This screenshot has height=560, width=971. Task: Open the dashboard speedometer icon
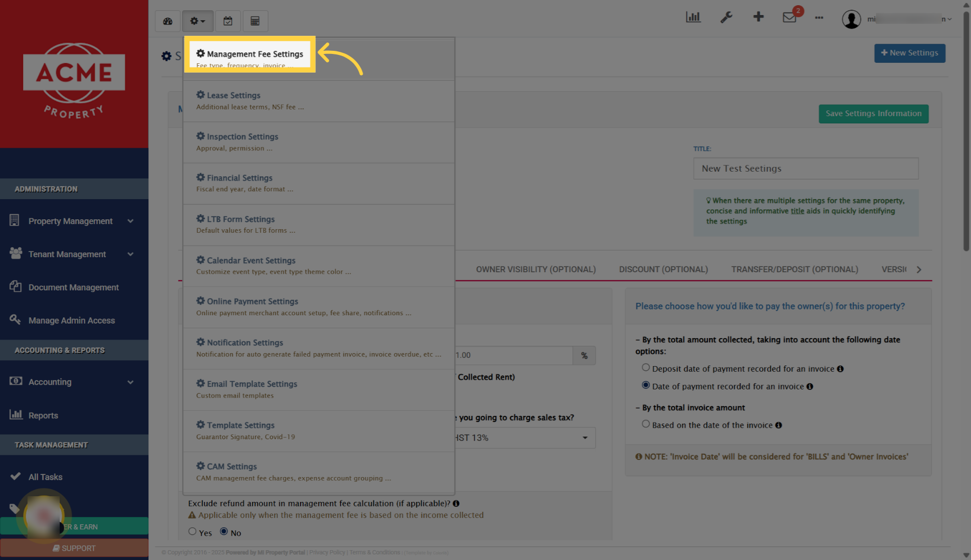click(x=167, y=21)
